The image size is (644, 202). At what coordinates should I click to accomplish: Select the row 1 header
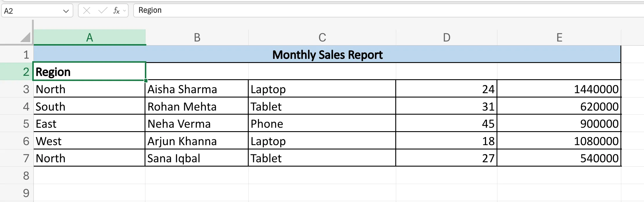tap(26, 55)
